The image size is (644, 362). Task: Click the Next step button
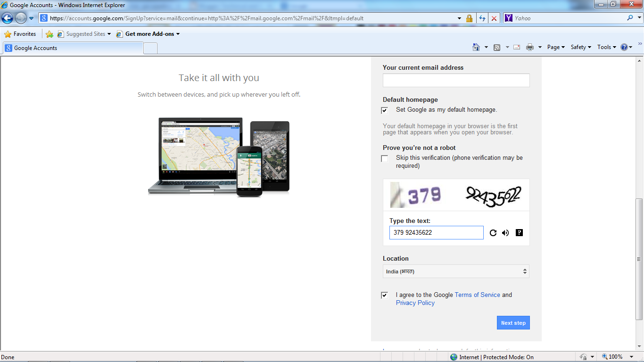[513, 323]
